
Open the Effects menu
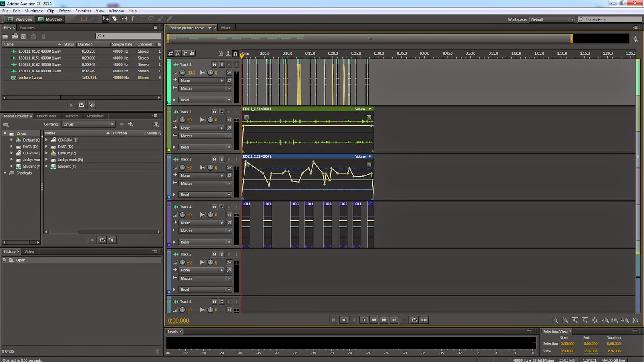(x=65, y=11)
